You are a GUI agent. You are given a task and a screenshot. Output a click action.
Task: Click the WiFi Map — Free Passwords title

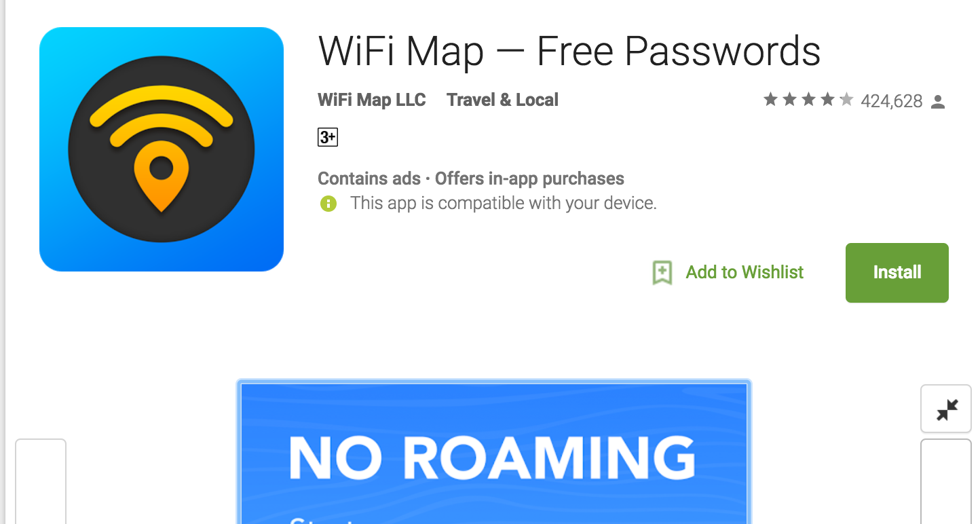(569, 51)
